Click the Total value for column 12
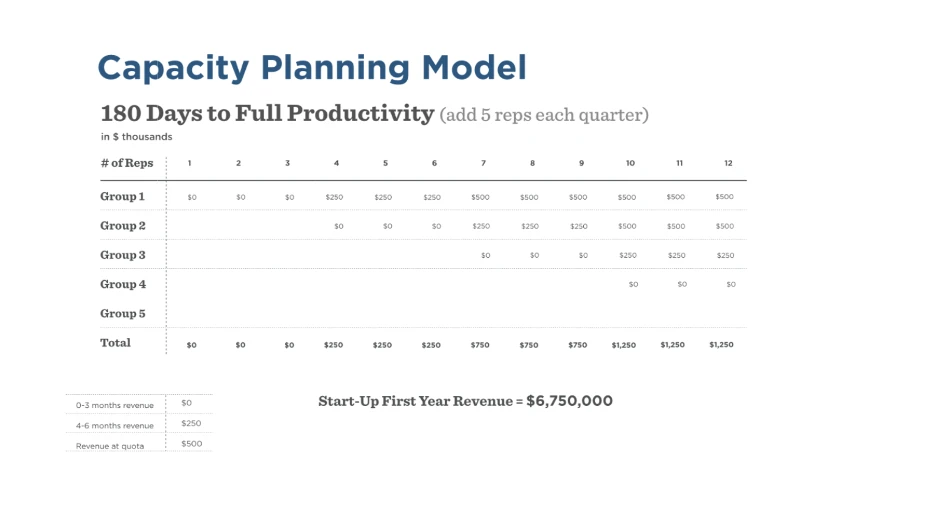 [x=721, y=344]
